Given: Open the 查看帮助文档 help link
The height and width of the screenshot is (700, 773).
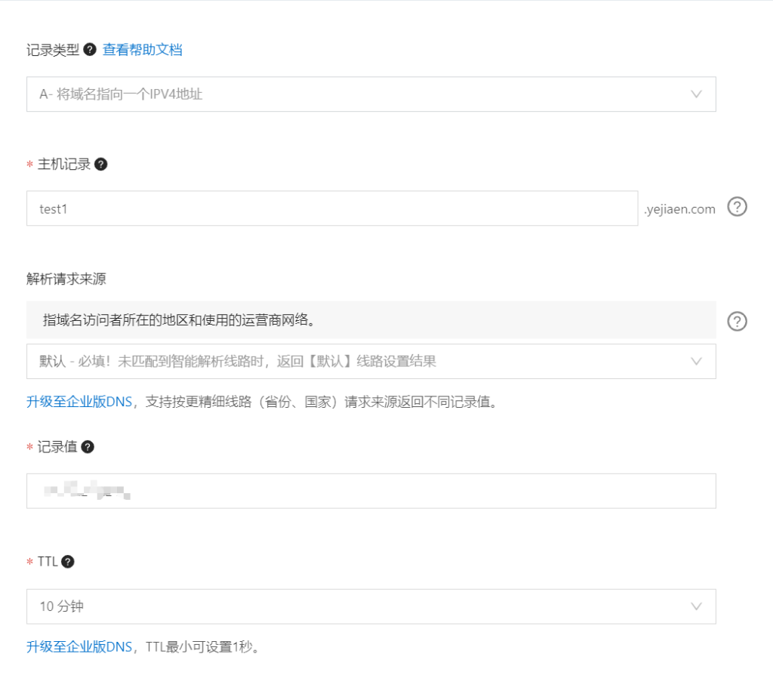Looking at the screenshot, I should point(142,50).
